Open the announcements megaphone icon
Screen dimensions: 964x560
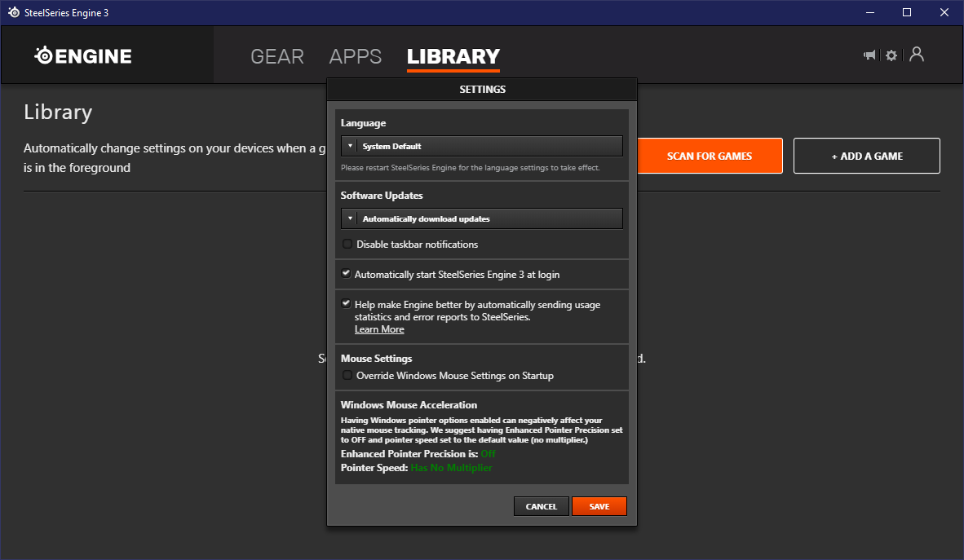coord(869,55)
